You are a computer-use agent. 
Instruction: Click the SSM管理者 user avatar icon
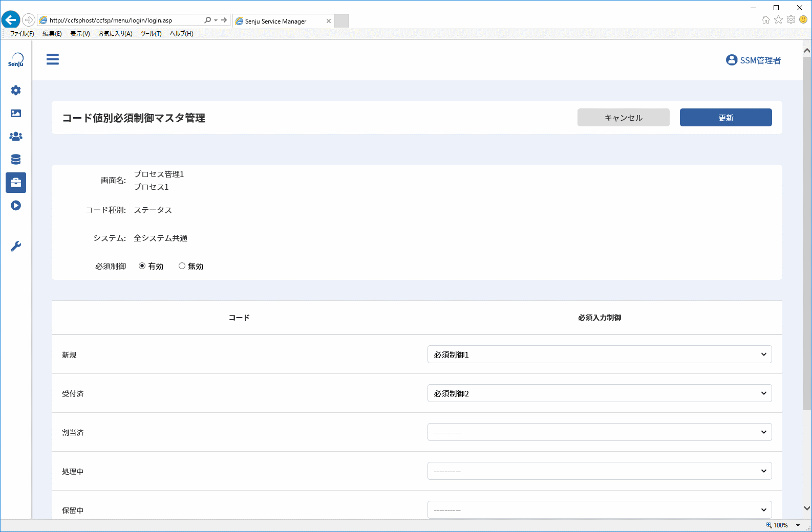732,60
